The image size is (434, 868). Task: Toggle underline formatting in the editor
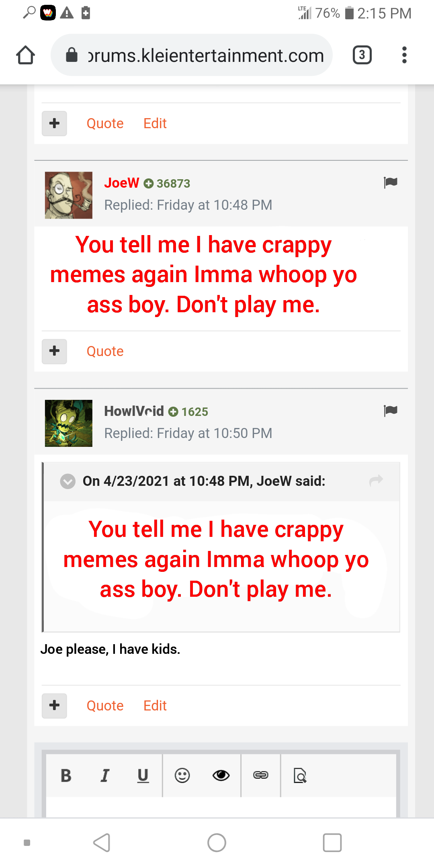point(143,776)
